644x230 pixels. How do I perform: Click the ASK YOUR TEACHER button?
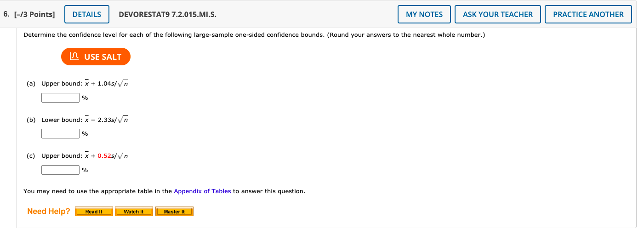click(x=498, y=14)
